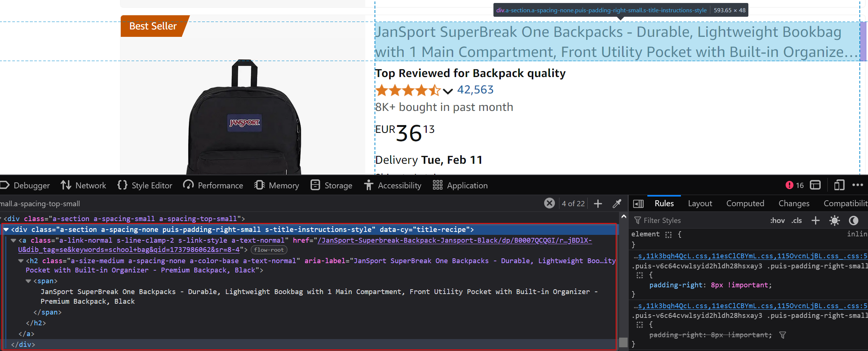Collapse the highlighted title-recipe div
This screenshot has width=868, height=351.
tap(6, 229)
